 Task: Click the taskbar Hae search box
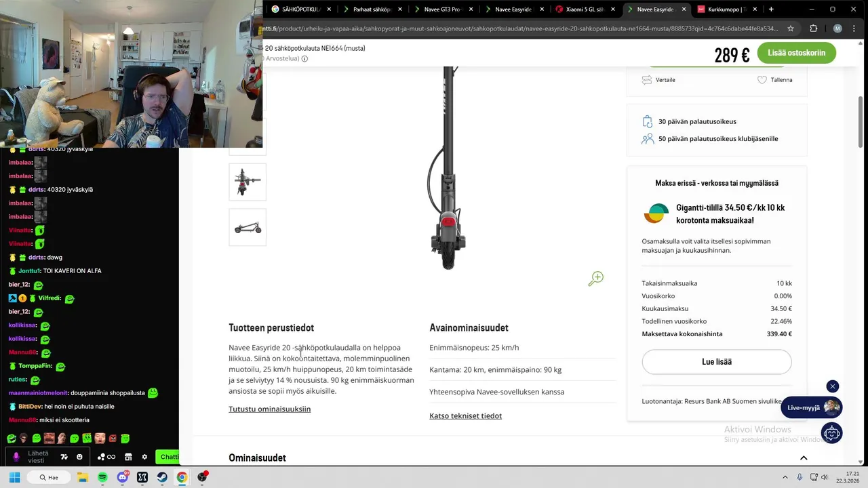pyautogui.click(x=47, y=477)
